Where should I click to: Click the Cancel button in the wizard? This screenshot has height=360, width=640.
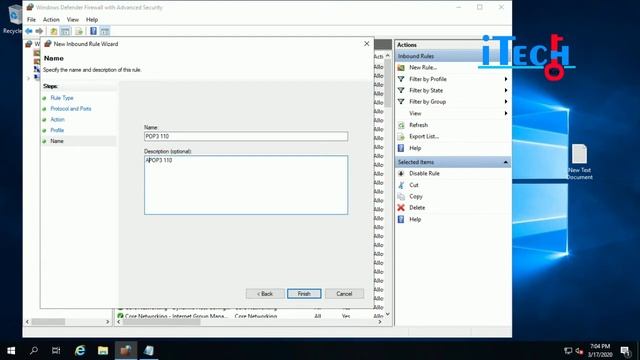[344, 293]
